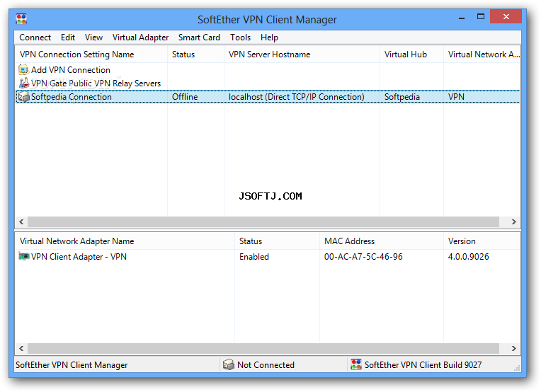Click the right arrow of connection list scrollbar
541x392 pixels.
coord(514,221)
